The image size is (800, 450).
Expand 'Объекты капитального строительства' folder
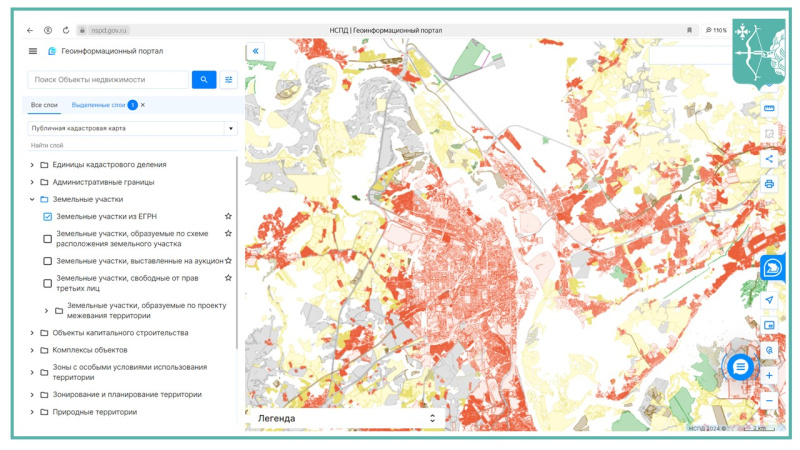click(32, 333)
